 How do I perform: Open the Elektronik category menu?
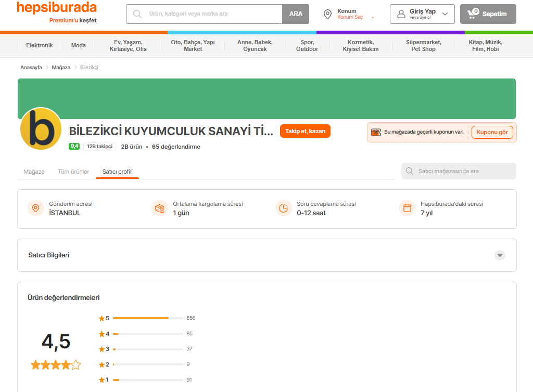(x=40, y=45)
